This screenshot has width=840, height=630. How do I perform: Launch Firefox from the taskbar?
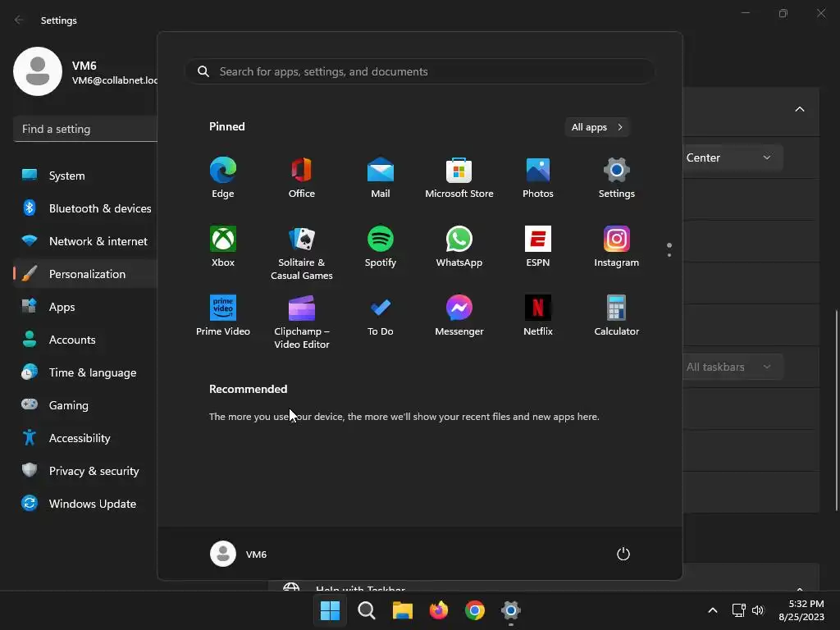pyautogui.click(x=439, y=610)
